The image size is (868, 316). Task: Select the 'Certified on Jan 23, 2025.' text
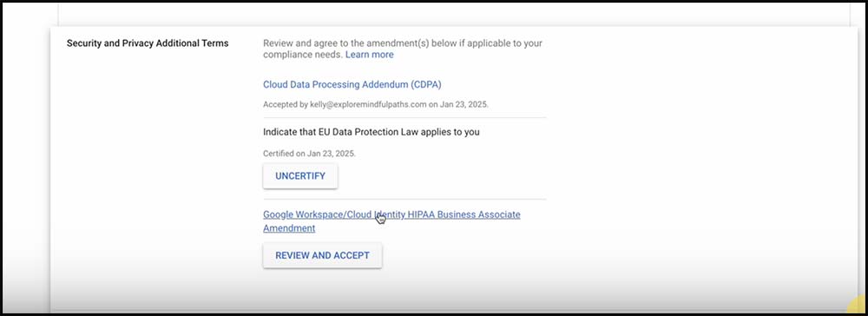[310, 154]
